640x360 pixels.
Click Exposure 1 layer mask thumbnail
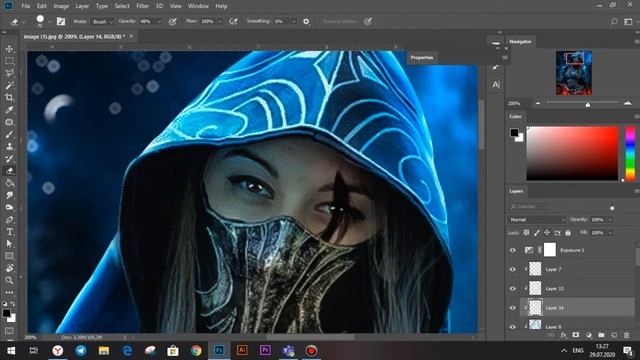click(550, 250)
